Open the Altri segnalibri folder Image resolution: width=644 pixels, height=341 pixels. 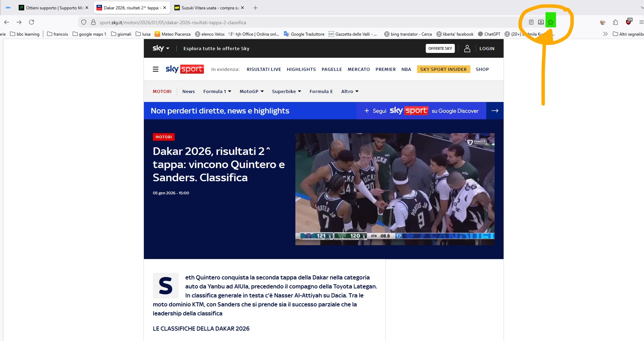(628, 34)
